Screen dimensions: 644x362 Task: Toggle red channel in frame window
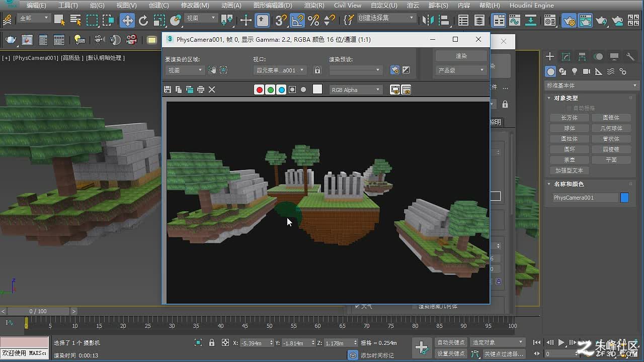click(259, 89)
